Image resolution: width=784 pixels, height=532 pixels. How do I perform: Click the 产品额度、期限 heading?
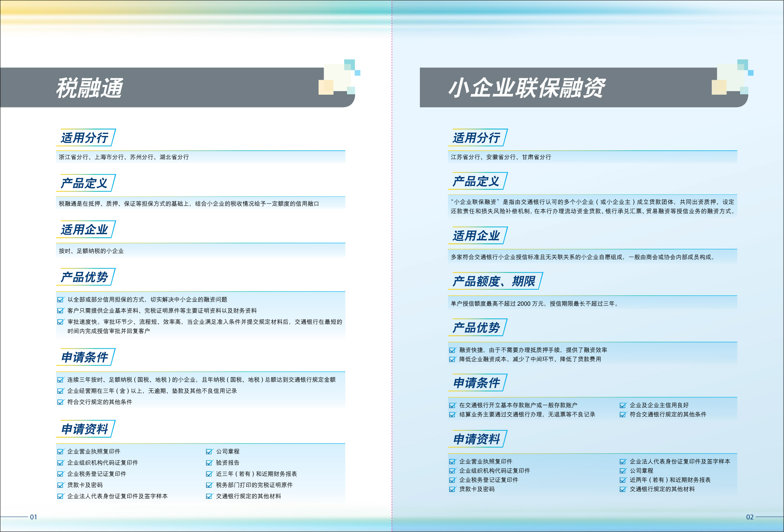point(494,281)
